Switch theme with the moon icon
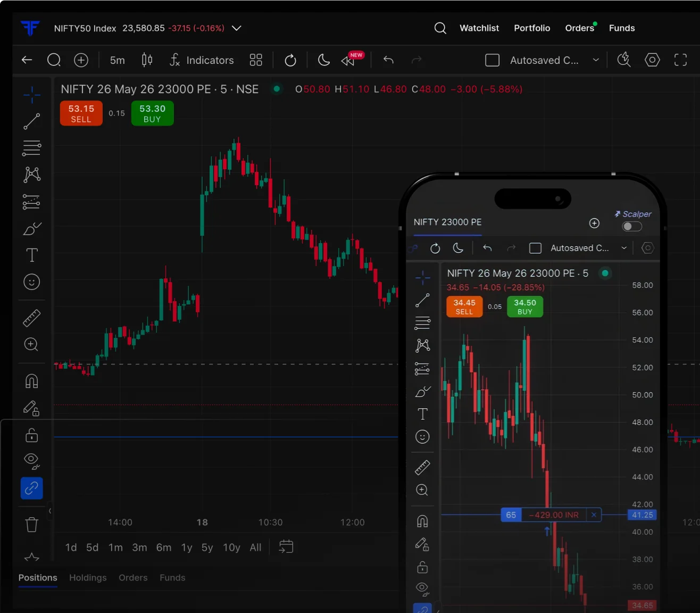This screenshot has width=700, height=613. pyautogui.click(x=323, y=60)
